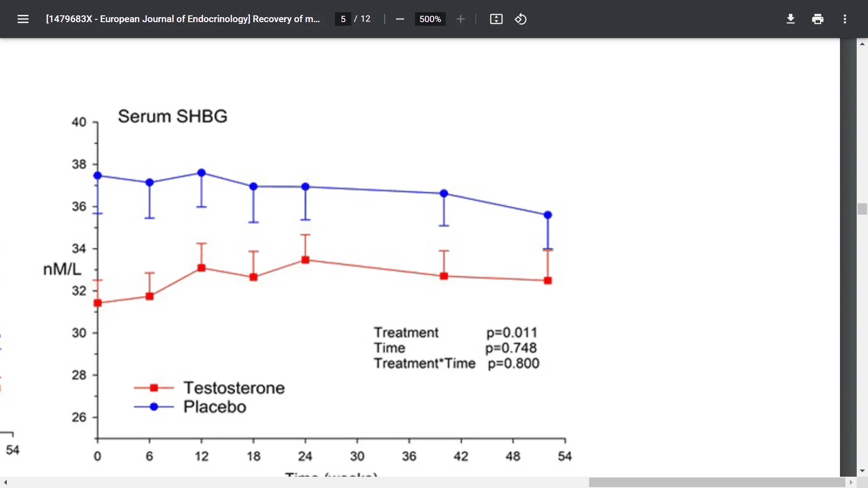Click the 'nM/L' axis label
Screen dimensions: 868x488
click(62, 269)
